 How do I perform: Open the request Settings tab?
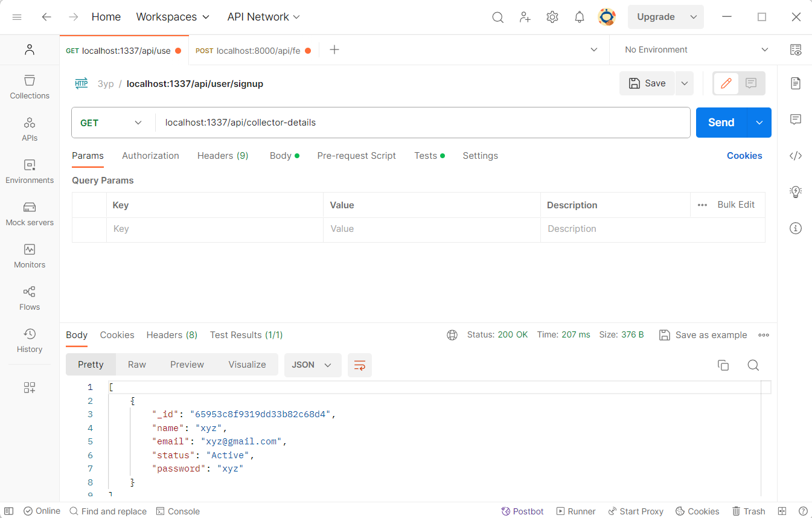tap(481, 156)
